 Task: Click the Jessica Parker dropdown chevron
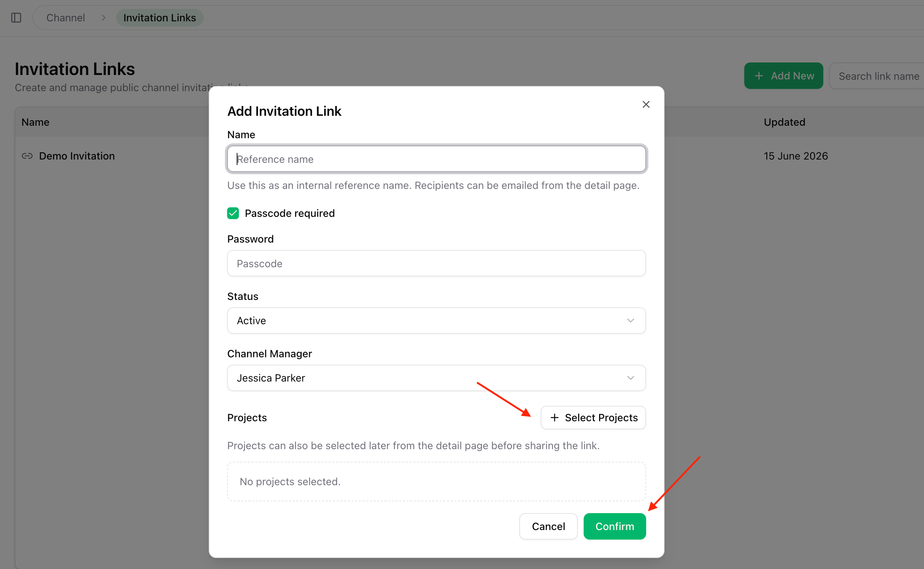(631, 377)
